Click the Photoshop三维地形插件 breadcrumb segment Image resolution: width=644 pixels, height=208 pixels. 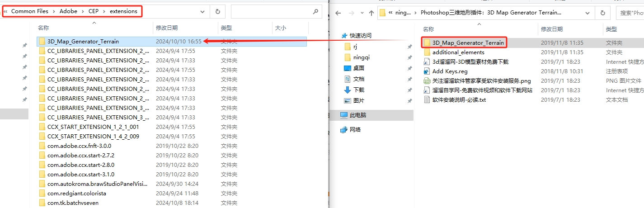491,13
